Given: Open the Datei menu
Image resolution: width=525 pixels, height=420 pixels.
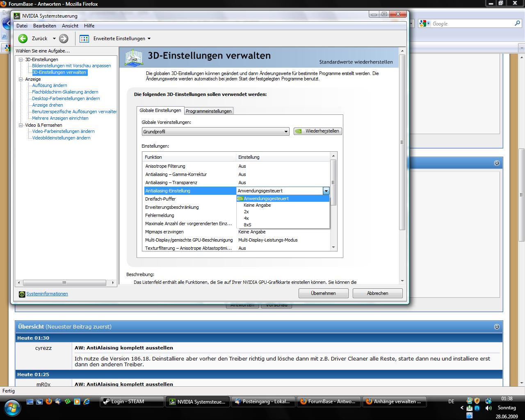Looking at the screenshot, I should point(22,25).
